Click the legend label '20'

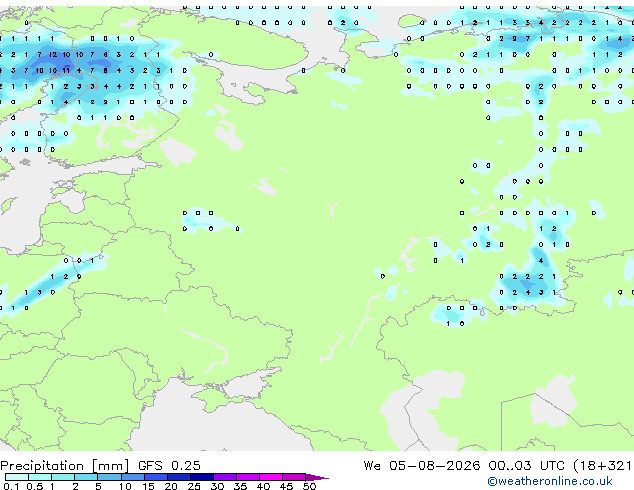pos(171,486)
